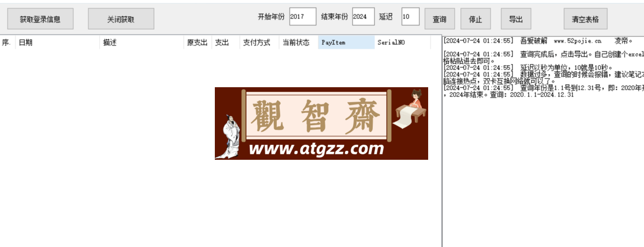This screenshot has width=644, height=247.
Task: Select the SerialNO column header
Action: coord(403,43)
